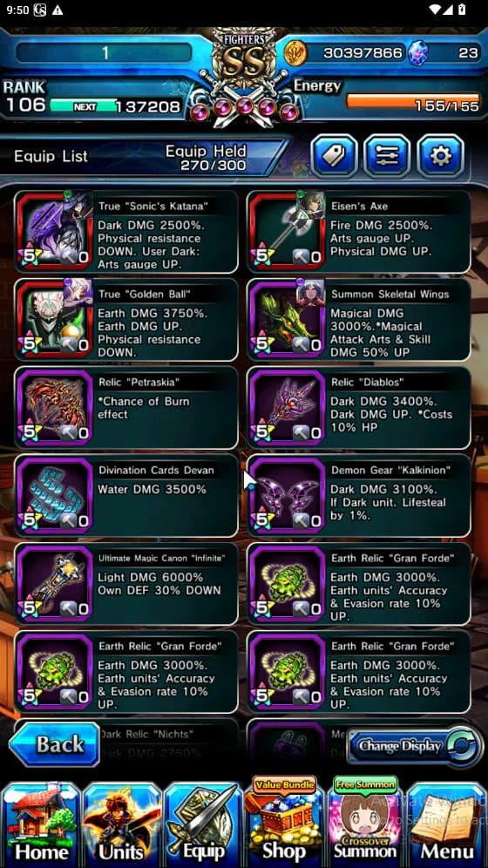Select Relic "Diablos" weapon icon

(x=288, y=407)
